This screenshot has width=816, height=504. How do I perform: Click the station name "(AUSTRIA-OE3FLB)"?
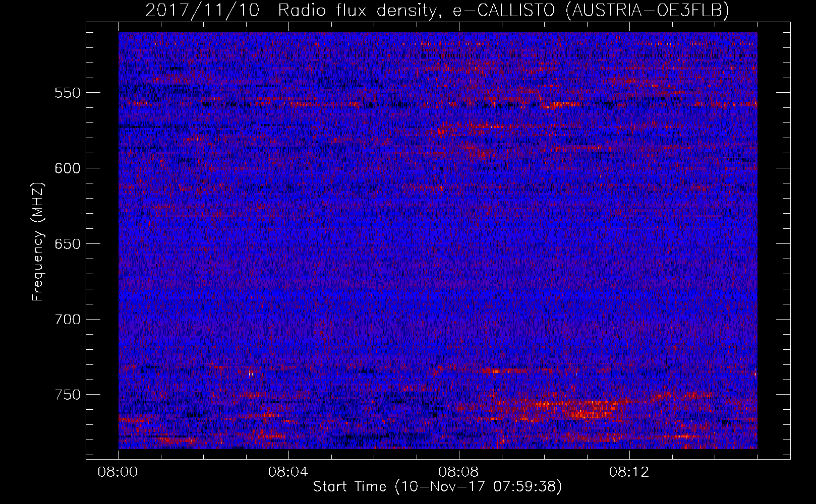tap(648, 10)
